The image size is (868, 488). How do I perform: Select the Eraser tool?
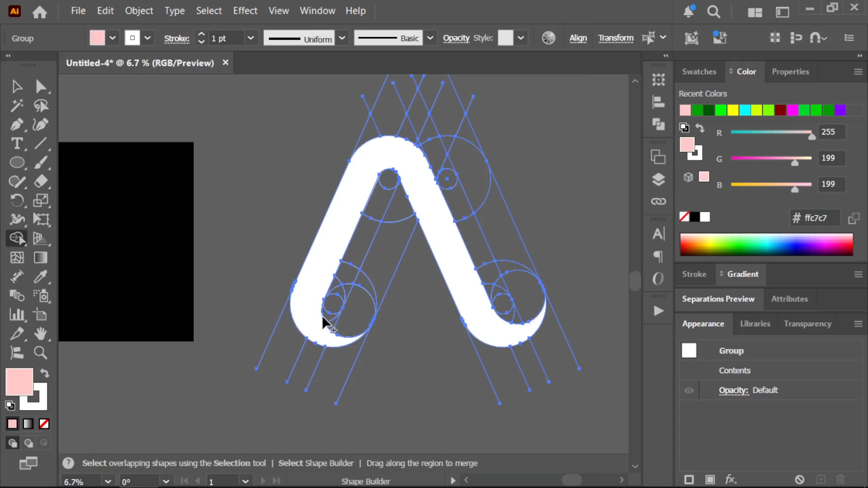tap(41, 182)
